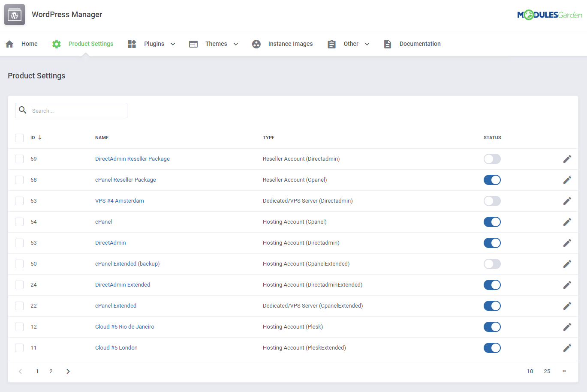The image size is (587, 392).
Task: Click the search magnifier icon
Action: pyautogui.click(x=23, y=110)
